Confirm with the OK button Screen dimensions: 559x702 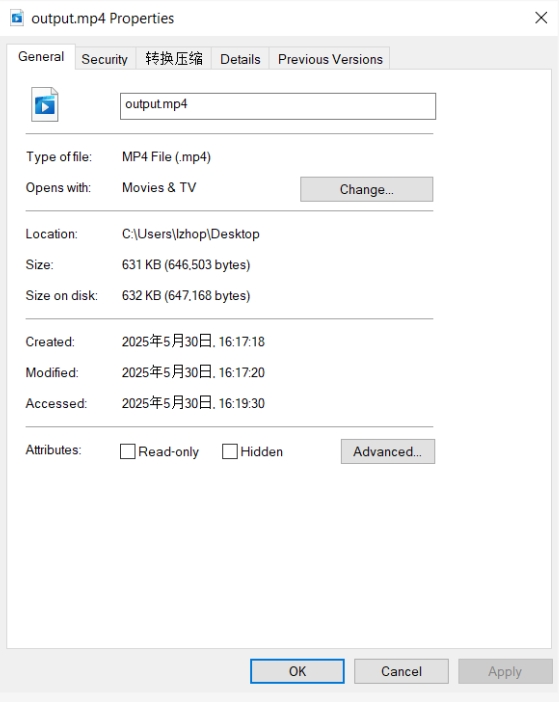click(x=297, y=671)
